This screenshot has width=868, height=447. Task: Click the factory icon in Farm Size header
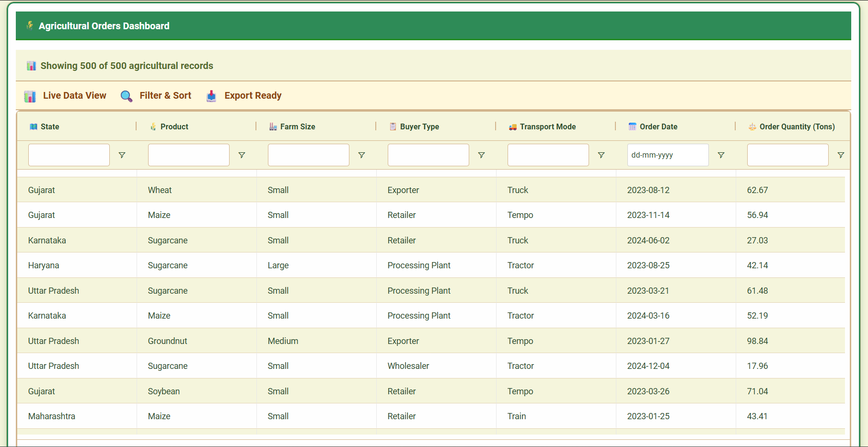(x=273, y=126)
